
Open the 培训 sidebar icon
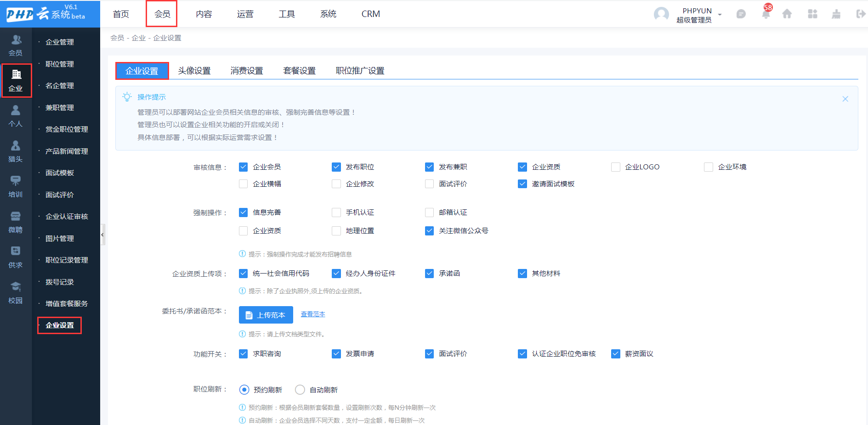16,187
